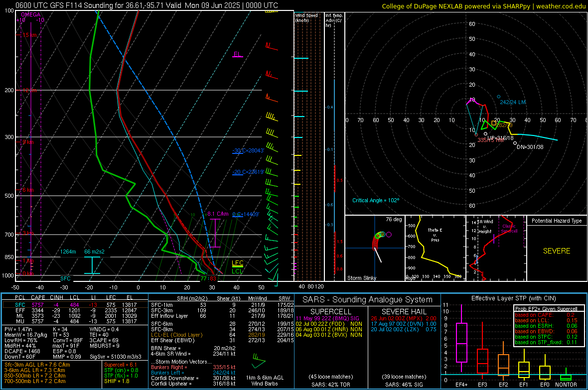Viewport: 588px width, 390px height.
Task: Click the 'SR Wind v. Height' inset label
Action: (x=485, y=227)
